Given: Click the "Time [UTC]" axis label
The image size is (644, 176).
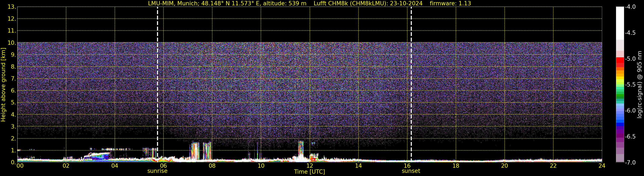Looking at the screenshot, I should tap(310, 172).
